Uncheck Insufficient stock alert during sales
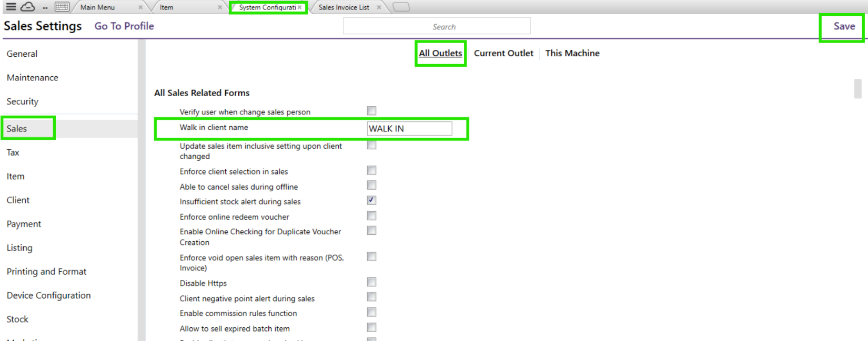 coord(371,200)
